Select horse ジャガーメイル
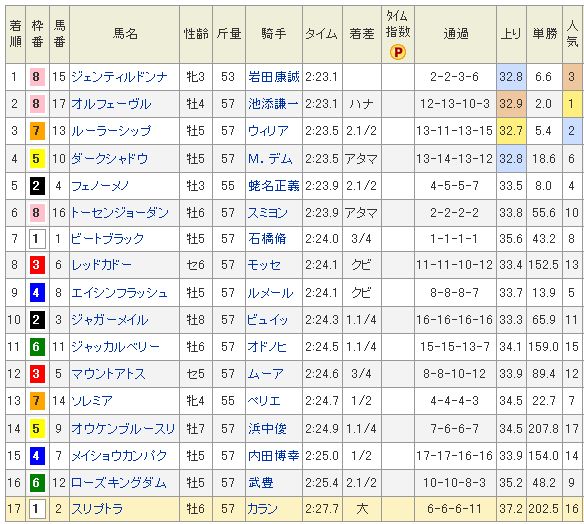 click(110, 320)
